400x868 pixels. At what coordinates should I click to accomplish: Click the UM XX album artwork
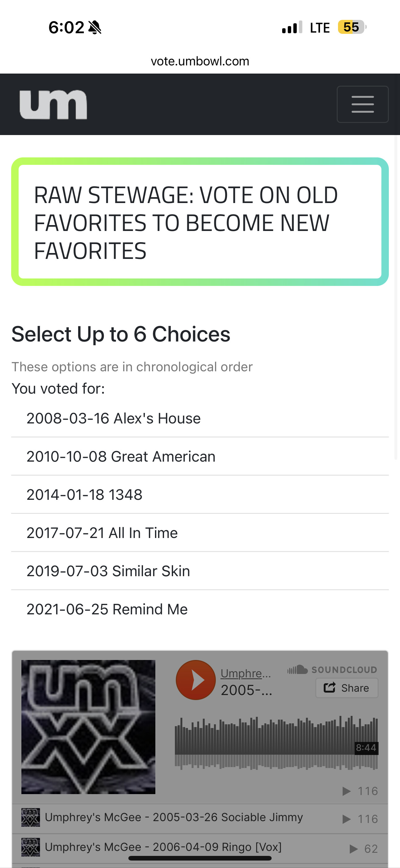pos(88,727)
